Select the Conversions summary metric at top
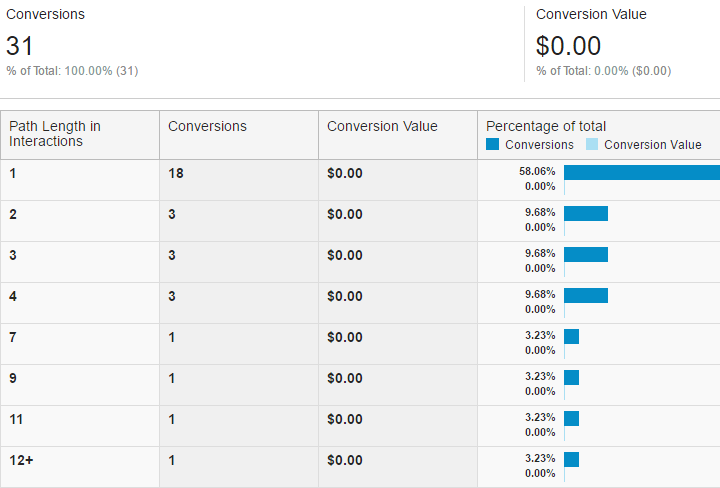 (45, 14)
